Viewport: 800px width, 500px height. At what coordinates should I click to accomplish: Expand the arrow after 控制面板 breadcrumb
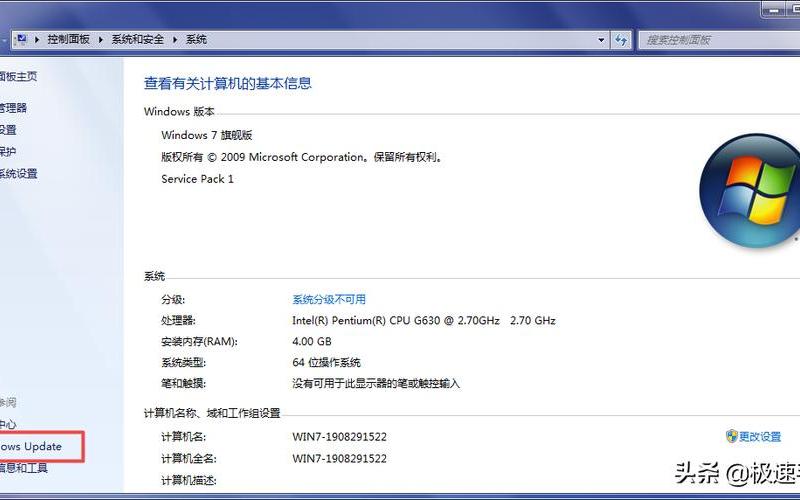(x=101, y=40)
